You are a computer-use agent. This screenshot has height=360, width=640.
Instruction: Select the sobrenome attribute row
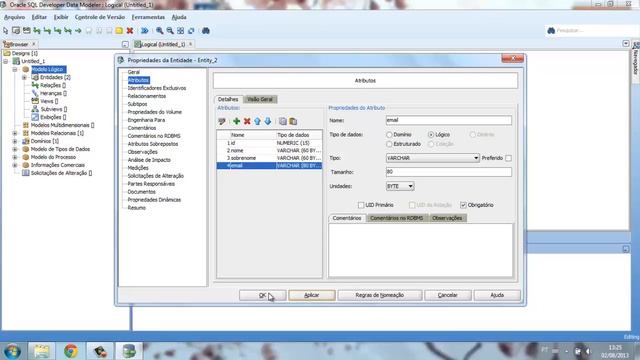269,158
